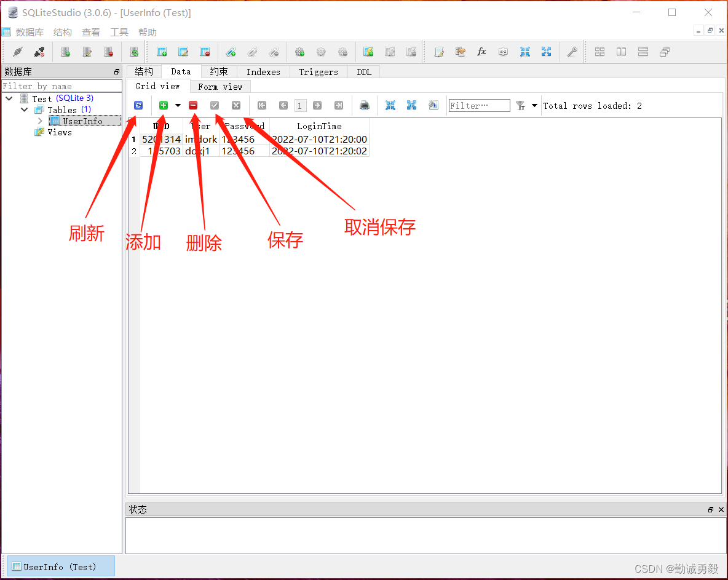Switch to the 约束 tab
728x580 pixels.
[219, 71]
